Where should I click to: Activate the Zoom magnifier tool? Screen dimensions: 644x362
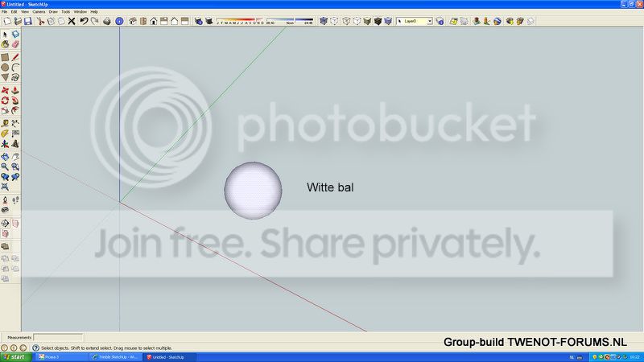5,167
